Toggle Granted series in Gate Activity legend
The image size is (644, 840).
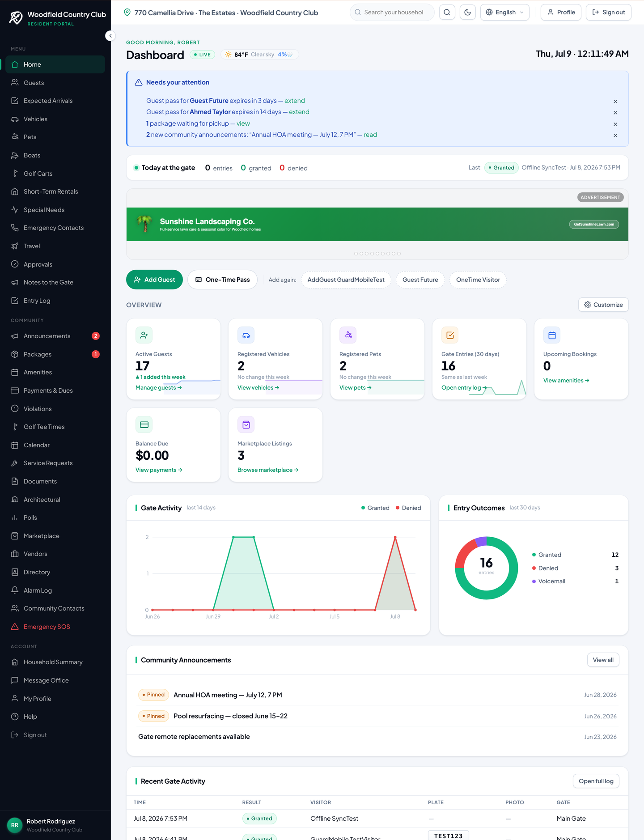pyautogui.click(x=375, y=508)
